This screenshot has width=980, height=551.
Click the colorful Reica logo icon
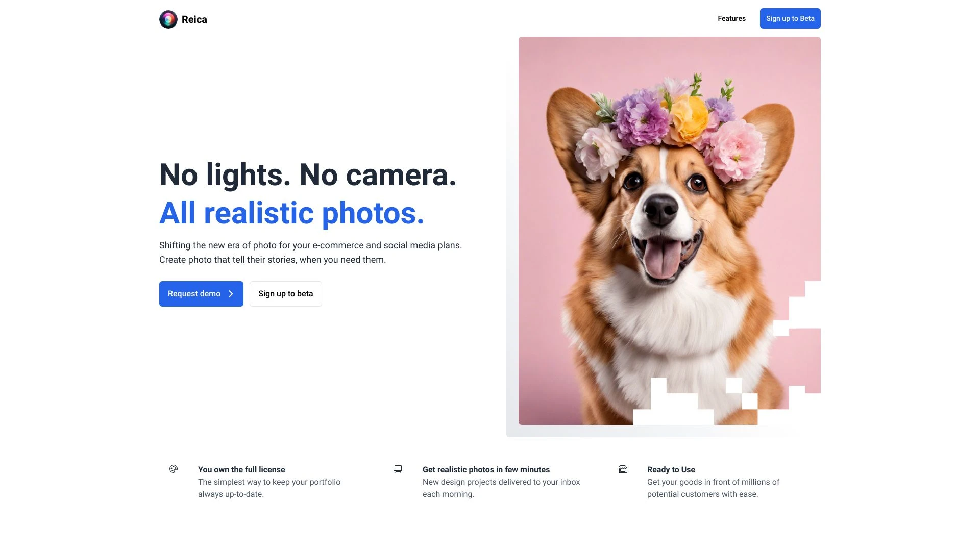point(168,19)
